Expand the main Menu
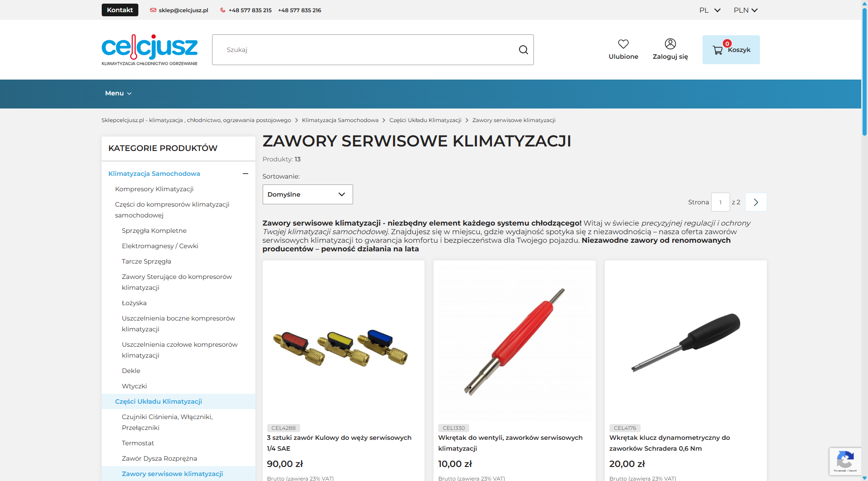 click(x=118, y=93)
